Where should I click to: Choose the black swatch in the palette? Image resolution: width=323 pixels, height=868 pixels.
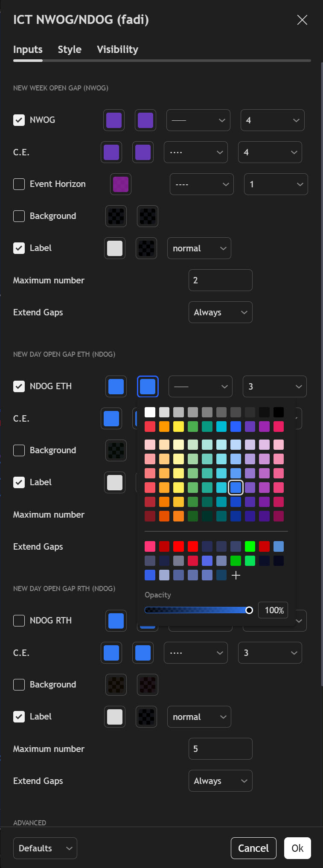point(279,412)
